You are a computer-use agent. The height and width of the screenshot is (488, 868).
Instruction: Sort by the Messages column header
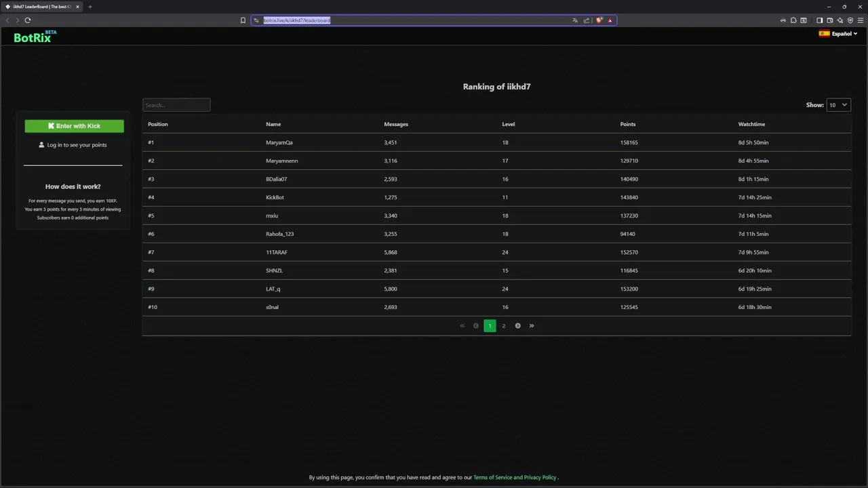396,125
